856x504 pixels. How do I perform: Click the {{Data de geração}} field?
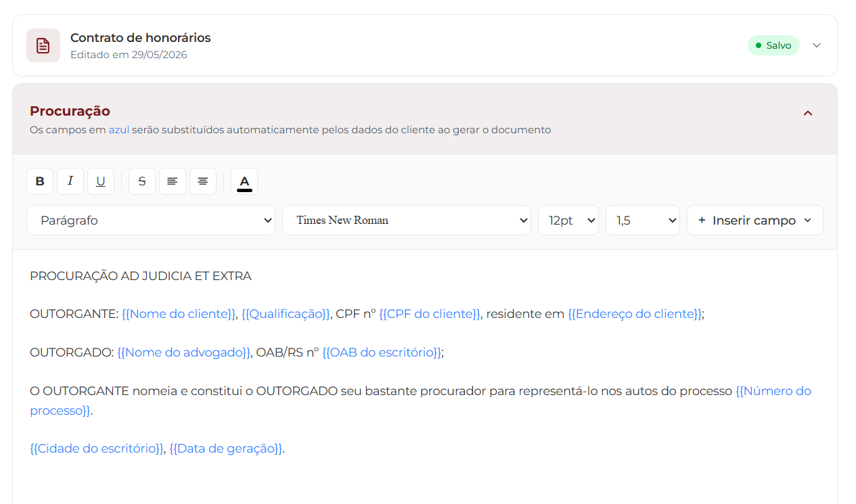[x=225, y=449]
